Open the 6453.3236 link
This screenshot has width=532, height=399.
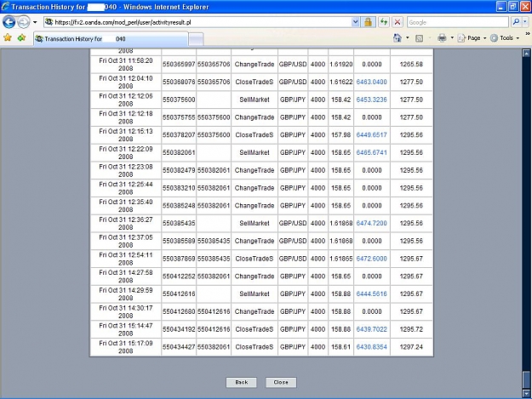tap(371, 100)
